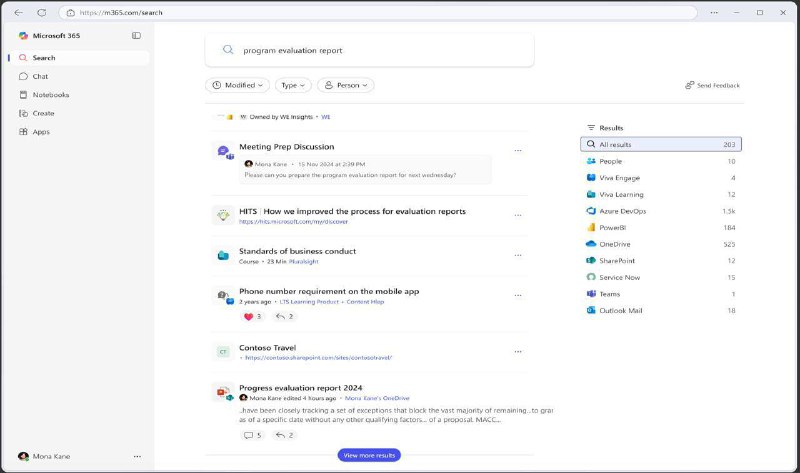
Task: Open the browser settings and more menu
Action: [x=714, y=12]
